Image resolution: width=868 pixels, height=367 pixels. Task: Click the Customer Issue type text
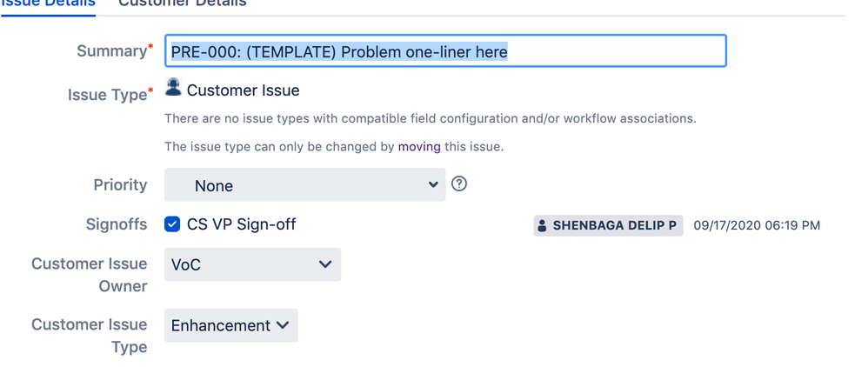point(243,90)
